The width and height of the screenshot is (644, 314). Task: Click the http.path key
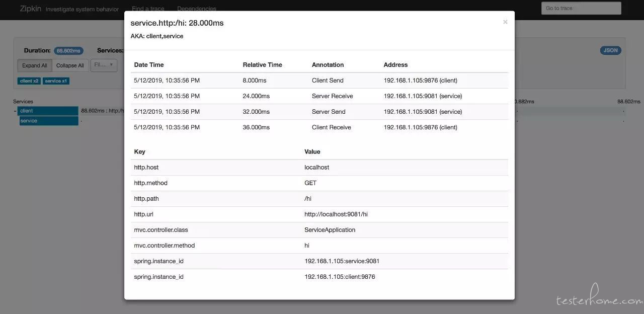[x=146, y=198]
